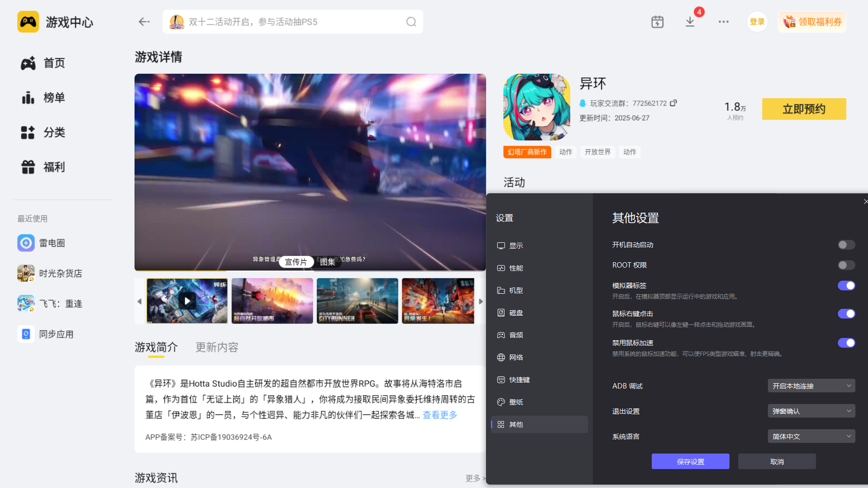Click the 福利 gift box icon

[28, 167]
